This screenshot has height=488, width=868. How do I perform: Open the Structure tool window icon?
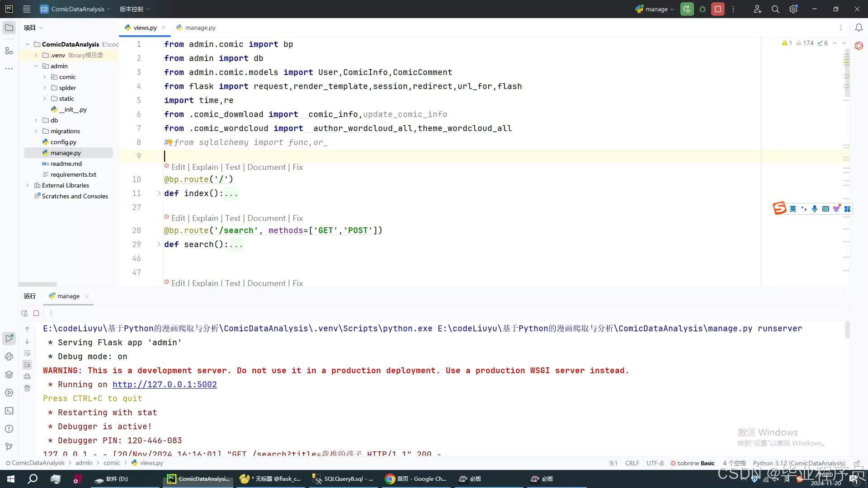coord(9,51)
